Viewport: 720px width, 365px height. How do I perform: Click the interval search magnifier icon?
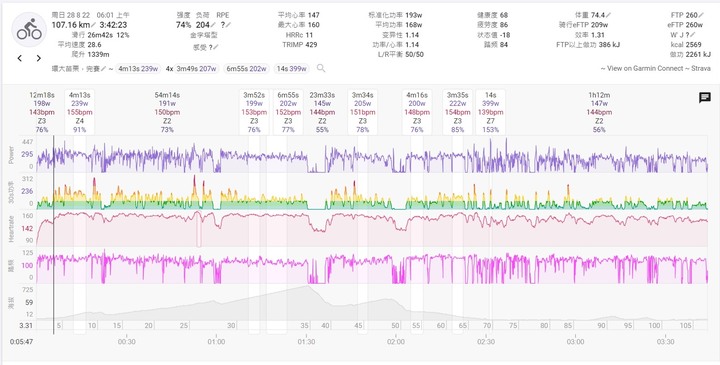point(321,68)
